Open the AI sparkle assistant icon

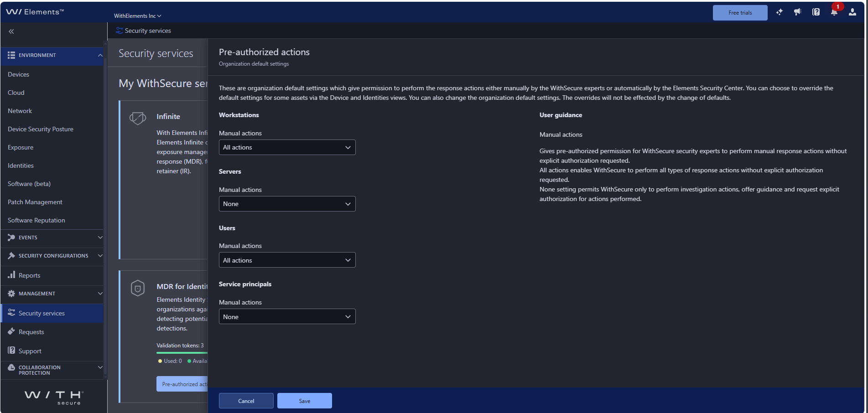780,12
